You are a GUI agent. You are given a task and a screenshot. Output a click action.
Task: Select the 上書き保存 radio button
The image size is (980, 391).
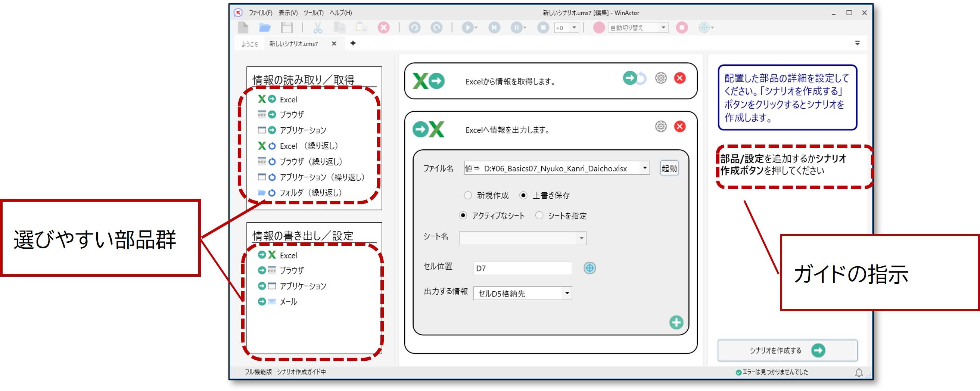(x=523, y=195)
